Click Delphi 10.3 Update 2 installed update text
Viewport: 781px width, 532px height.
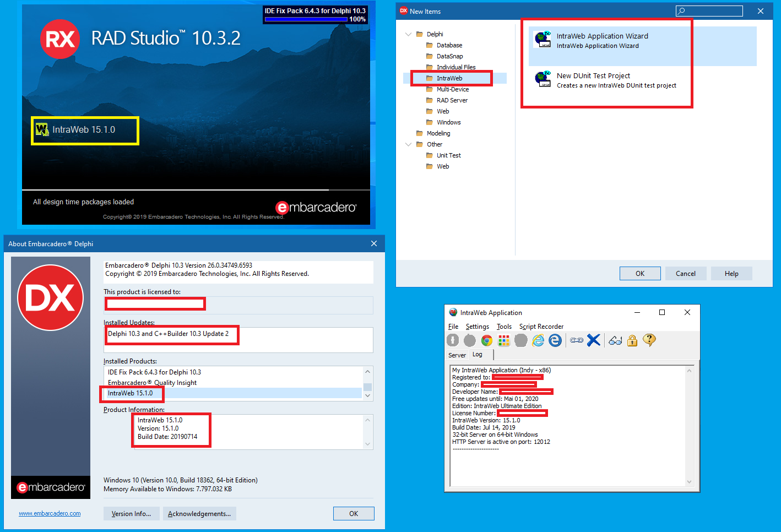pyautogui.click(x=168, y=334)
